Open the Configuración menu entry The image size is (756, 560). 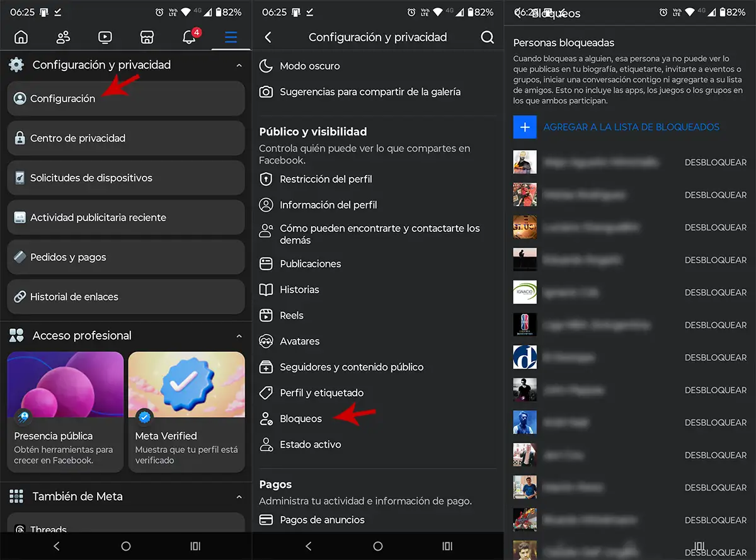(x=125, y=98)
